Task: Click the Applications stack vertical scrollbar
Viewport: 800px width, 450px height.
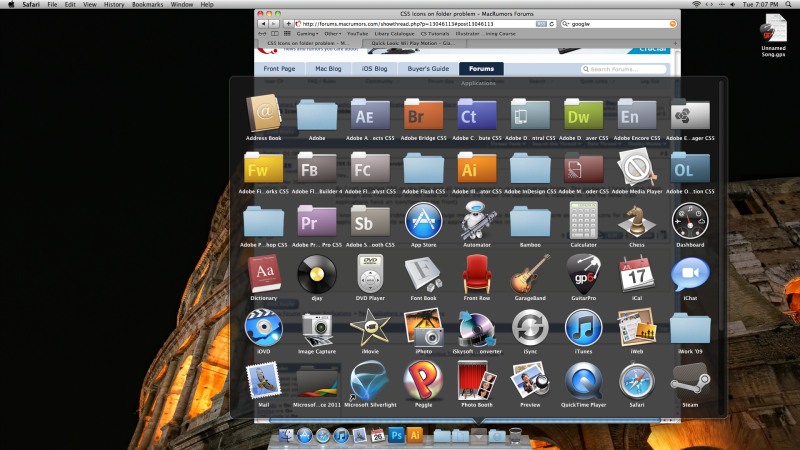Action: click(721, 204)
